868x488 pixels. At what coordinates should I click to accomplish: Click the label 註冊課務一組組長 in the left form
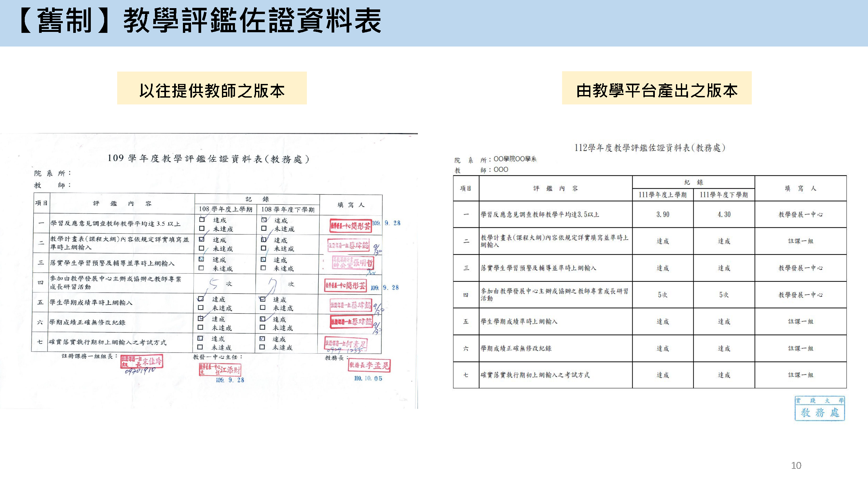point(90,356)
